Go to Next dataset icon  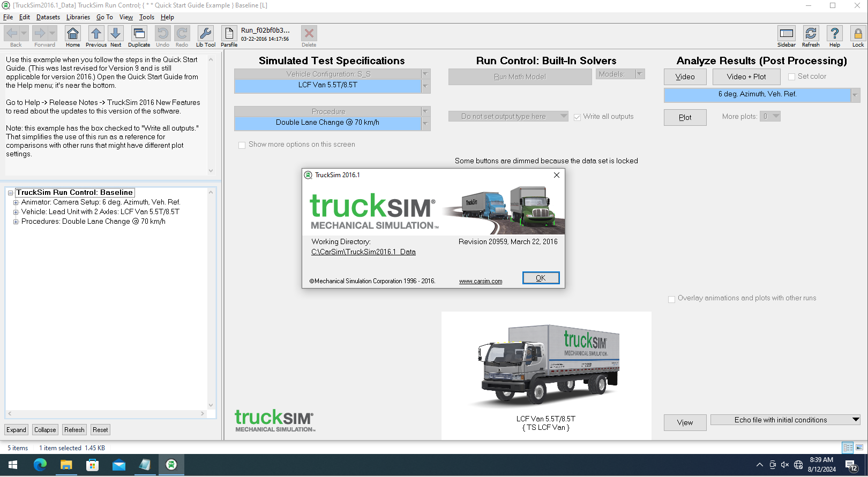pyautogui.click(x=116, y=34)
